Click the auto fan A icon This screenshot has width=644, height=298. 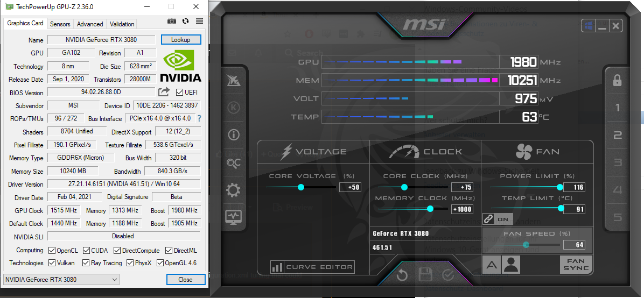click(492, 265)
